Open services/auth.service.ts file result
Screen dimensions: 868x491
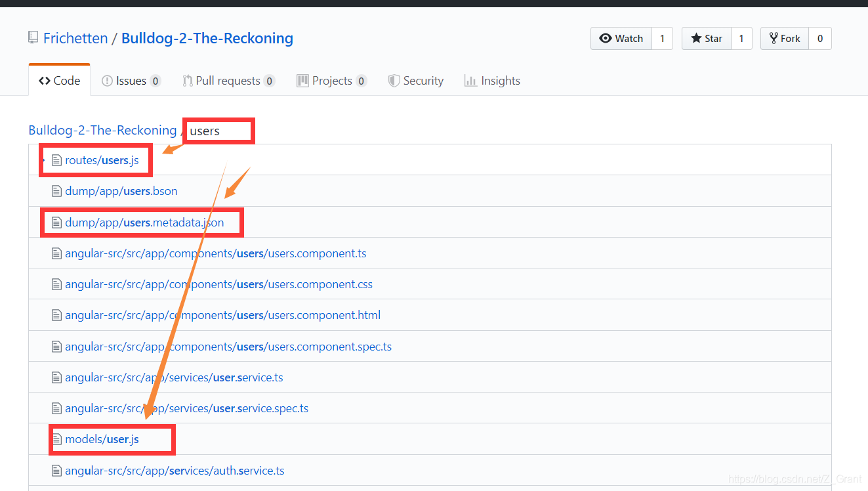pyautogui.click(x=175, y=471)
